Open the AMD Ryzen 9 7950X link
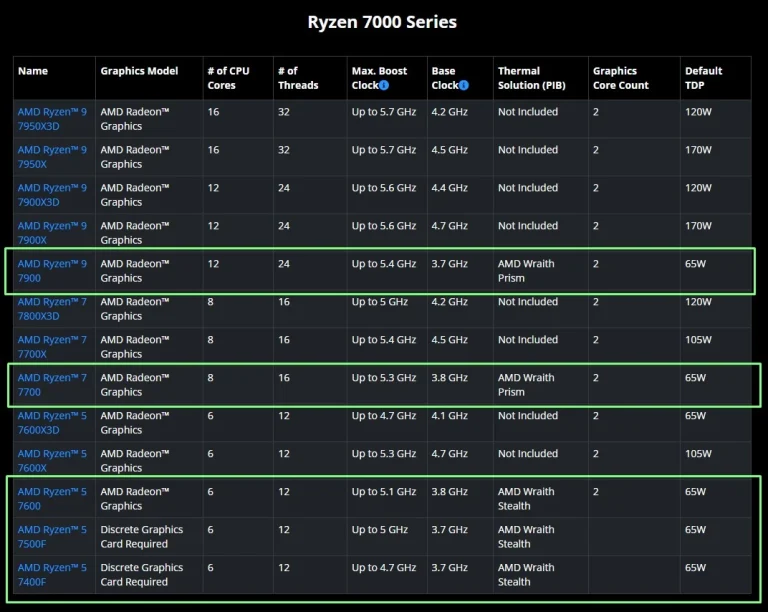This screenshot has height=612, width=768. click(x=52, y=157)
